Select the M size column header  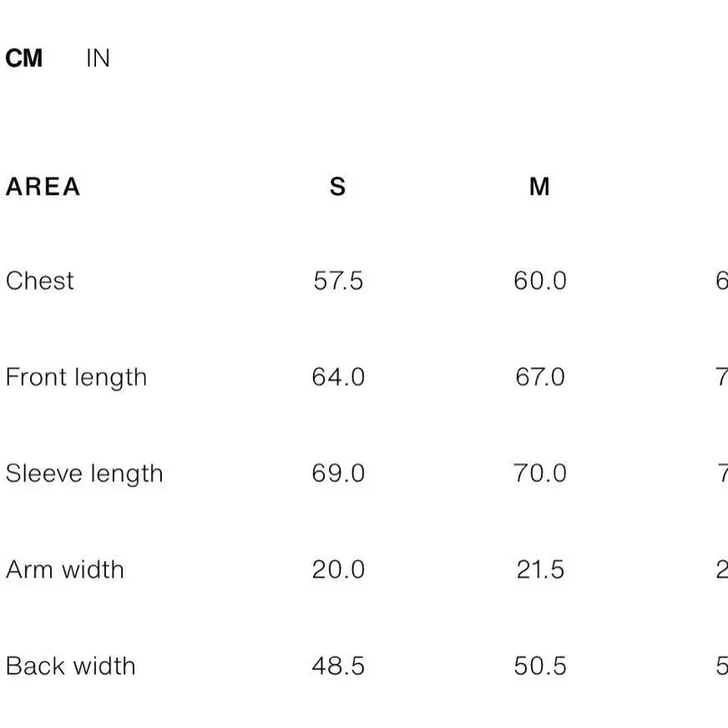pyautogui.click(x=539, y=186)
